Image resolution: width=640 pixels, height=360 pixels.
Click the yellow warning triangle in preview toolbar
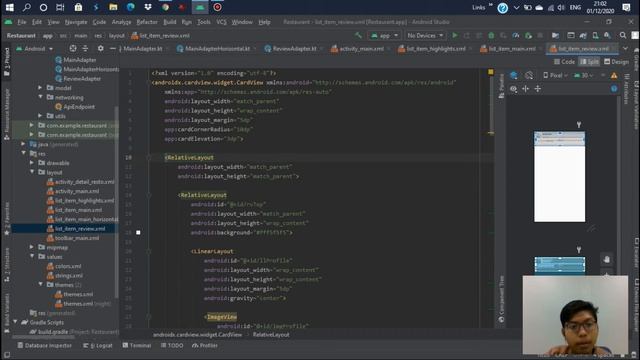[614, 76]
